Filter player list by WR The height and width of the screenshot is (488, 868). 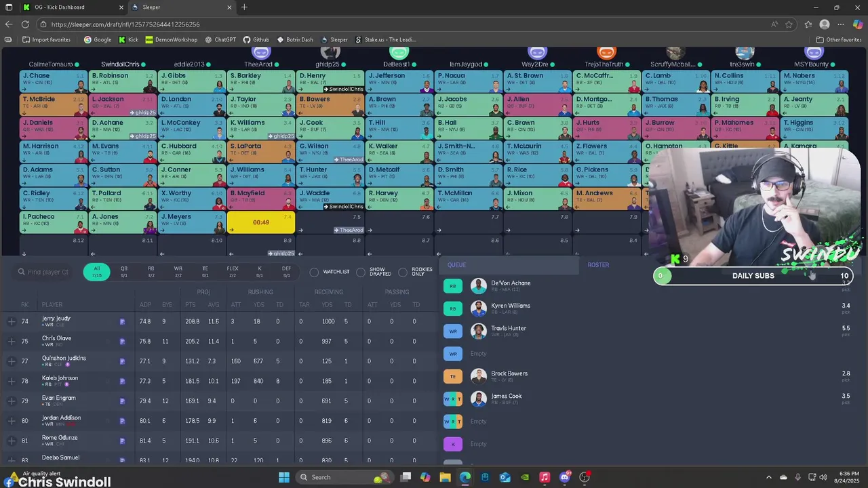(x=178, y=272)
